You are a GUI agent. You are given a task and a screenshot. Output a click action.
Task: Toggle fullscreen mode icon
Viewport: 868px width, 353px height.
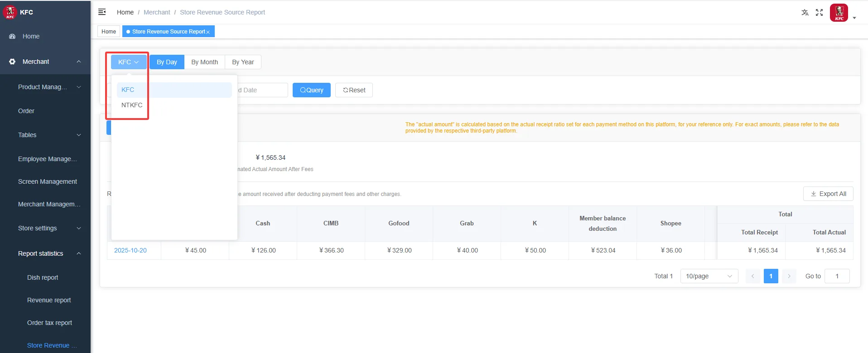(819, 13)
